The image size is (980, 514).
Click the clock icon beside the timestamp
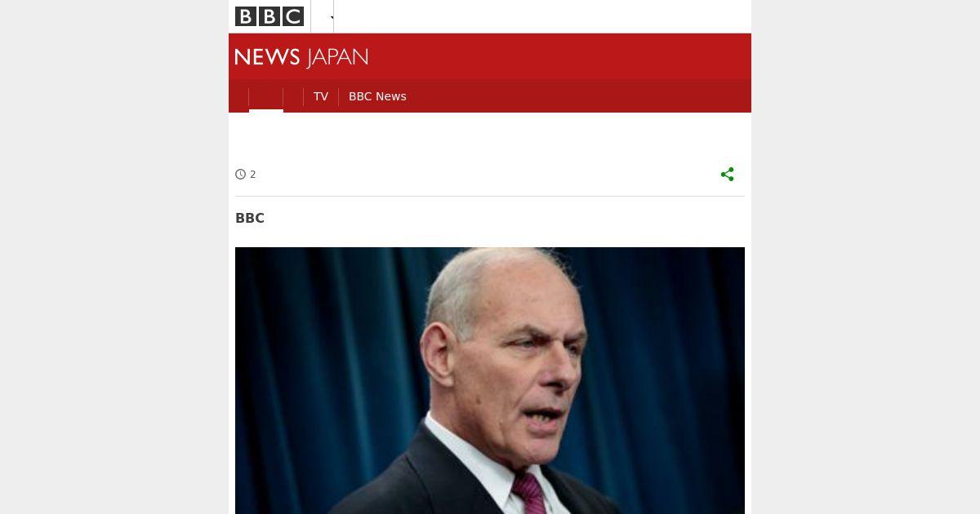pyautogui.click(x=240, y=174)
